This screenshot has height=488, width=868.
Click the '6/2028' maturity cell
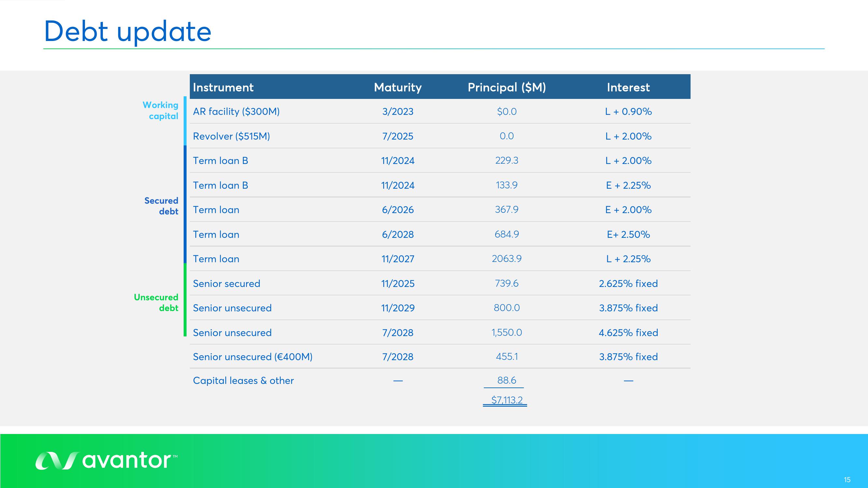[398, 234]
